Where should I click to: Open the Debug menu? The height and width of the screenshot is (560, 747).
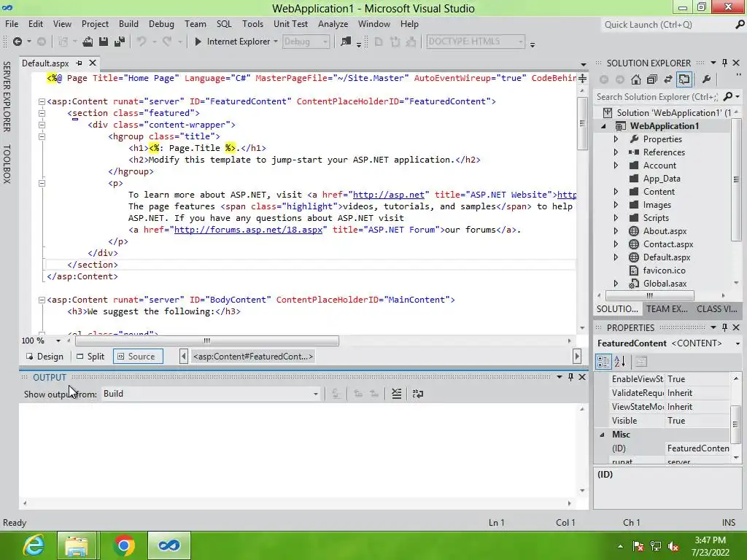[x=161, y=24]
